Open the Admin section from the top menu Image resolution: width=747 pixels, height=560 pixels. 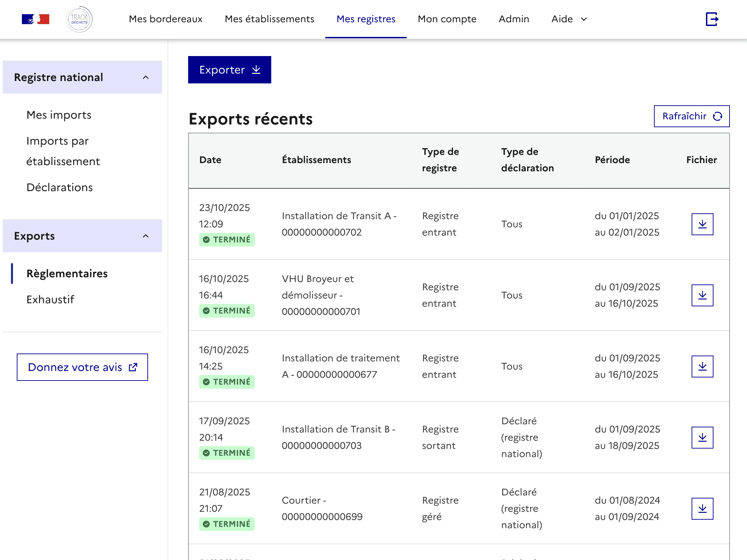pyautogui.click(x=513, y=19)
